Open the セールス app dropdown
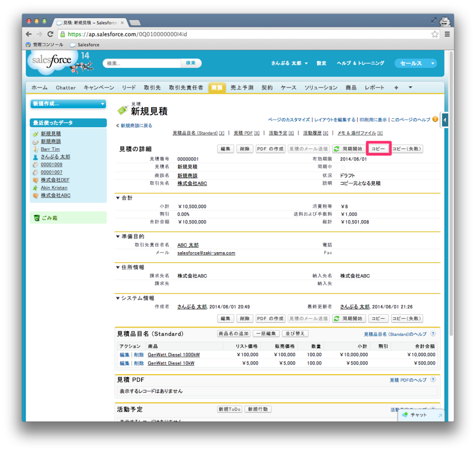Screen dimensions: 476x452 (x=416, y=63)
